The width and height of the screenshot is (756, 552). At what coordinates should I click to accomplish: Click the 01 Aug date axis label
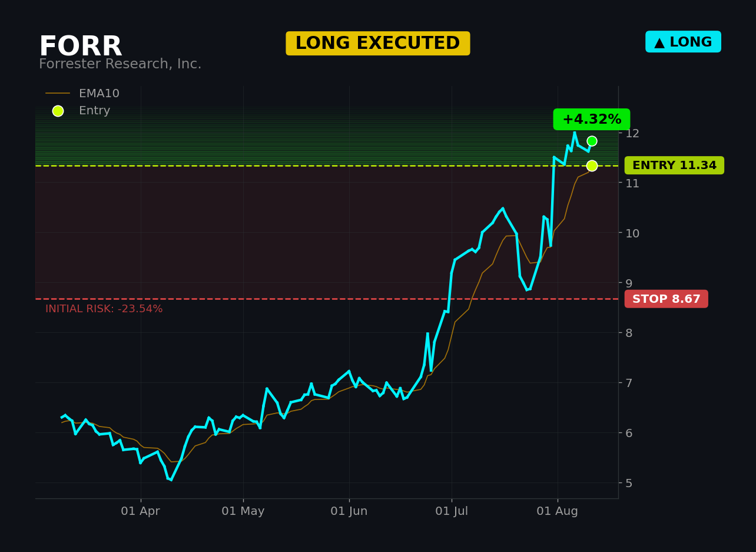pos(558,511)
